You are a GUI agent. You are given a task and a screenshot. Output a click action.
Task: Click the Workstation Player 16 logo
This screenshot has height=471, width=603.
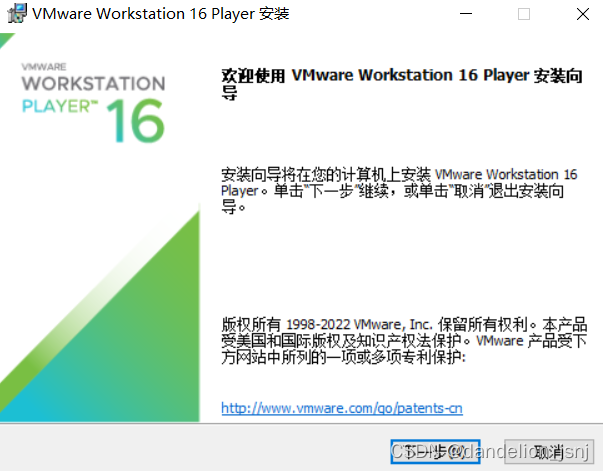[x=93, y=103]
